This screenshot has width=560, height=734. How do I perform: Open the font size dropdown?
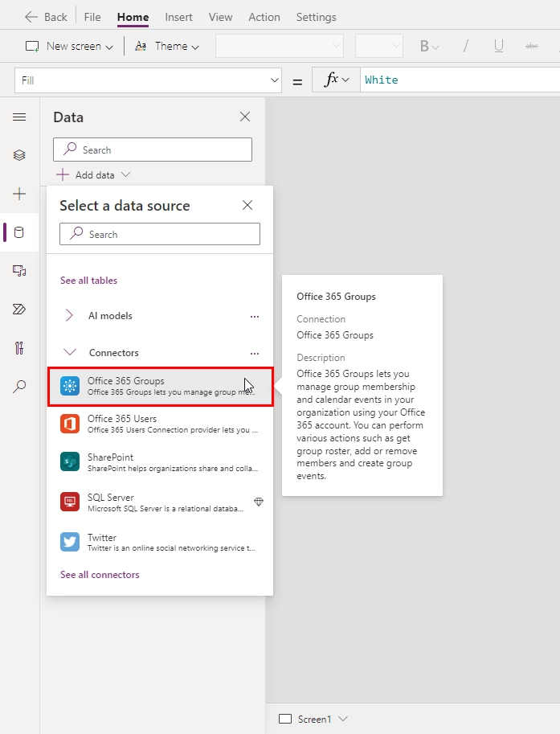coord(379,46)
